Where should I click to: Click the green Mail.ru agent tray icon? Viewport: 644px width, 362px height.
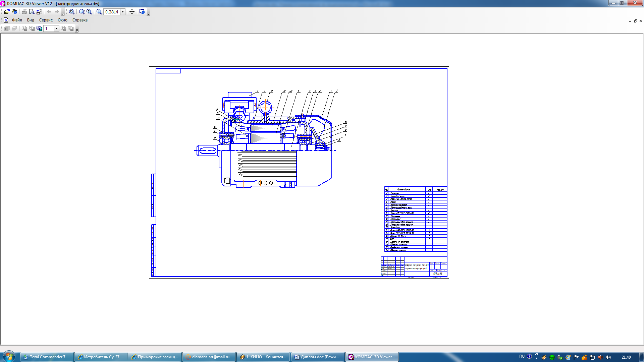click(x=552, y=357)
